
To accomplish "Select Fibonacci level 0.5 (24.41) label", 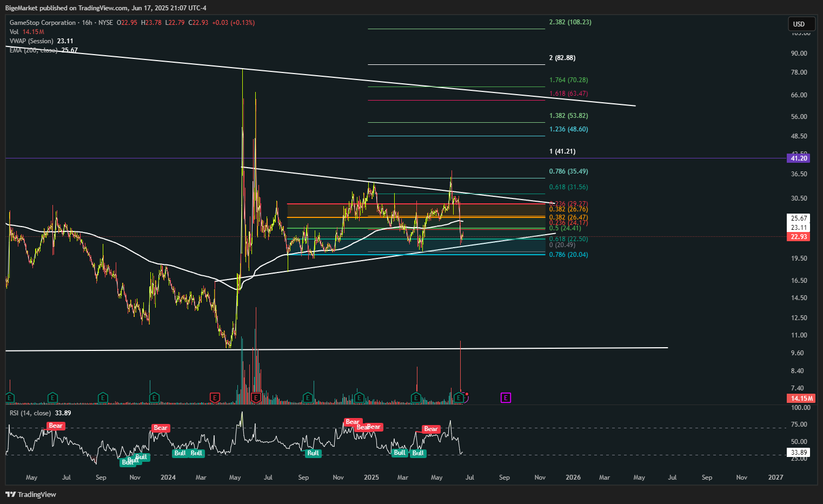I will [x=565, y=228].
